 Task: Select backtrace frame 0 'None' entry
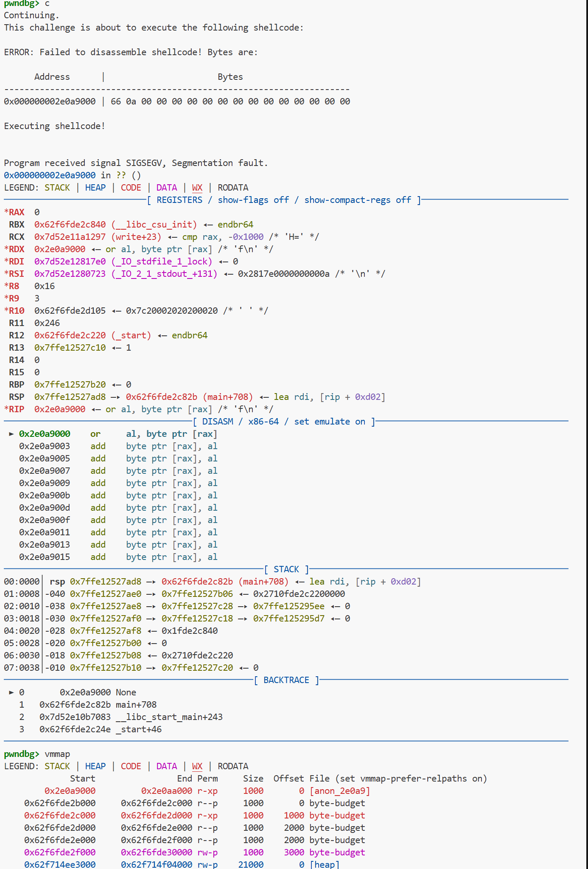point(126,692)
